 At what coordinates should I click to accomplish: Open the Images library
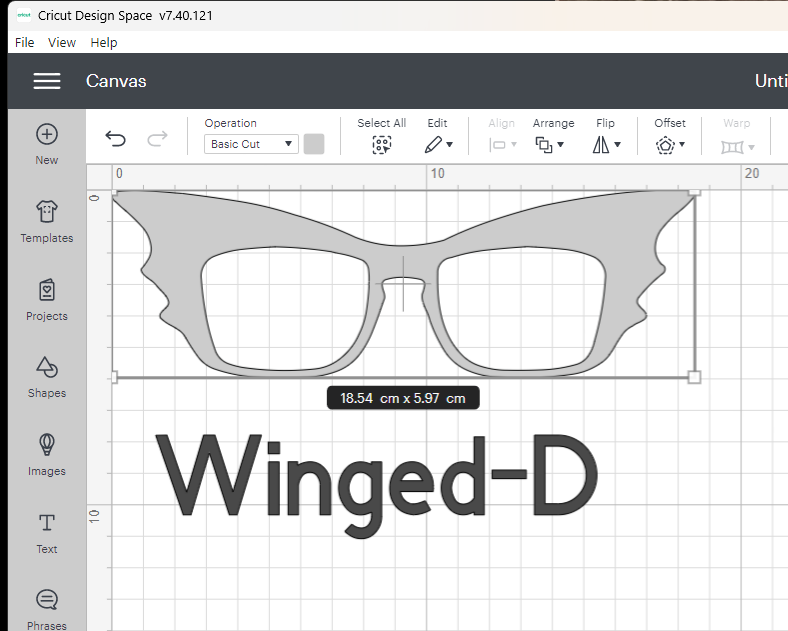tap(47, 454)
